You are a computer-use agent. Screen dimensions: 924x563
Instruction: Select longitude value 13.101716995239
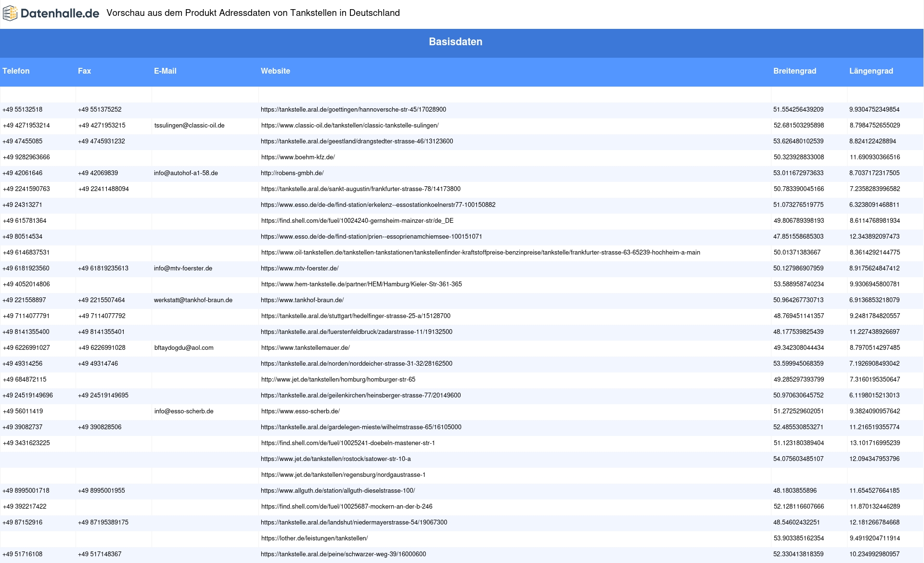tap(875, 443)
